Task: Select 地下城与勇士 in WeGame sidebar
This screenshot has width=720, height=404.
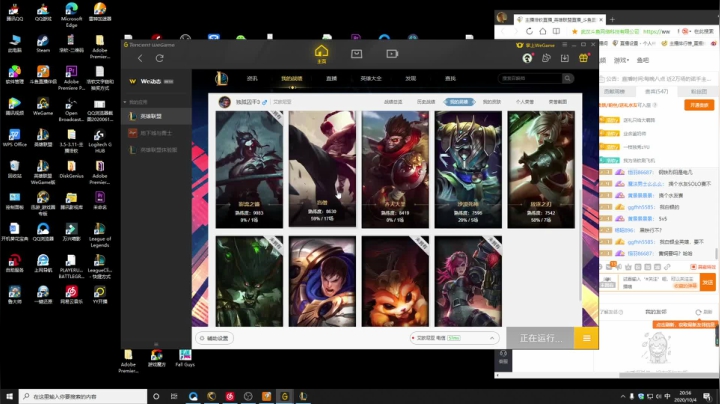Action: (x=156, y=133)
